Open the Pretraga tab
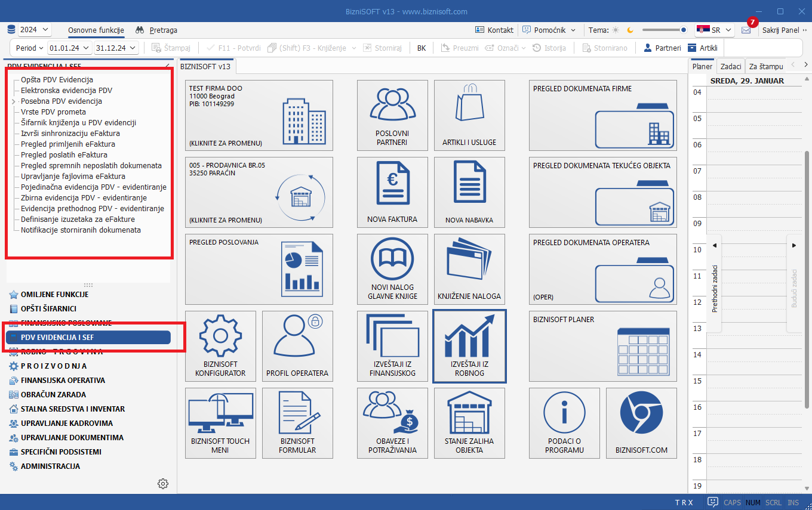Viewport: 812px width, 510px height. [156, 30]
